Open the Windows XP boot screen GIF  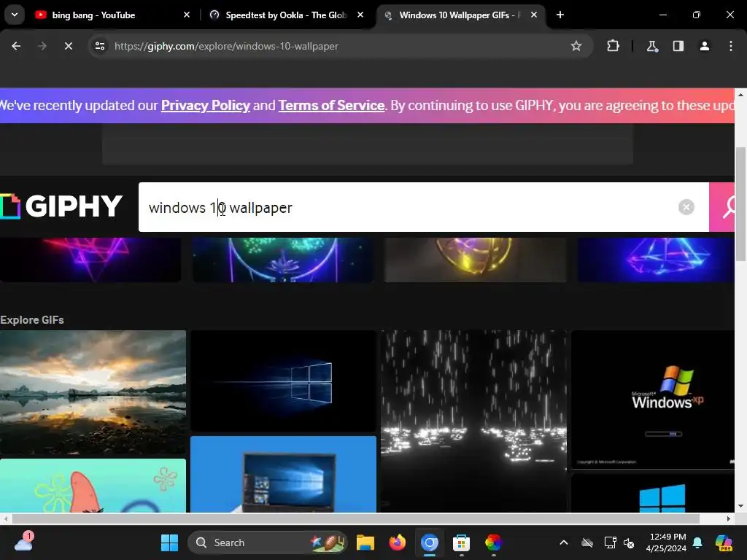pos(653,399)
